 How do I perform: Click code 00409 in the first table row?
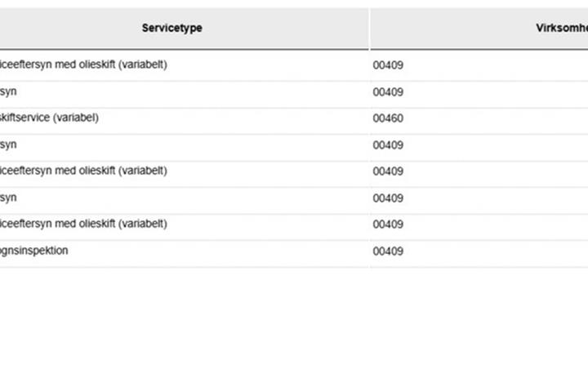388,65
